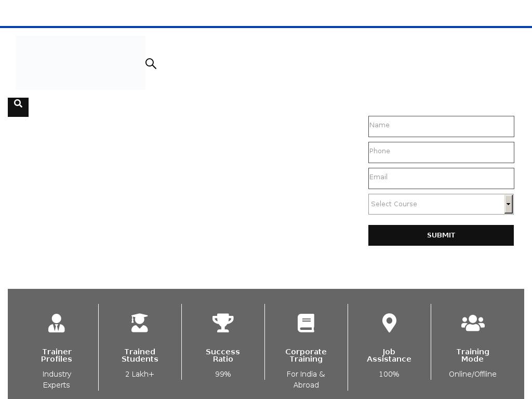Select the Email text box
Viewport: 532px width, 399px height.
[x=441, y=178]
